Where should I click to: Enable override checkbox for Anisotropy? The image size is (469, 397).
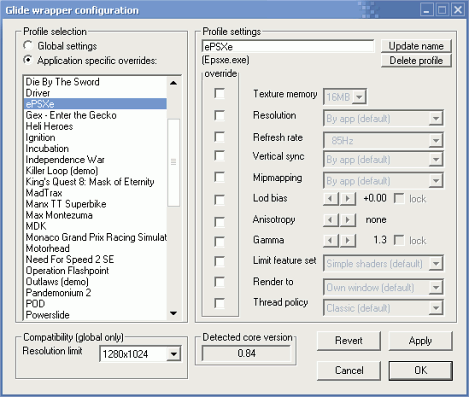(219, 222)
